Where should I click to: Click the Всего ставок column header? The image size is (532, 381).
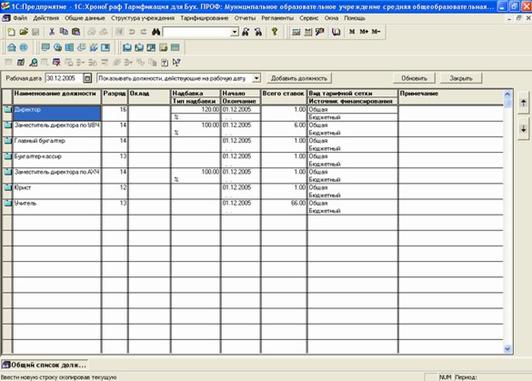click(284, 97)
